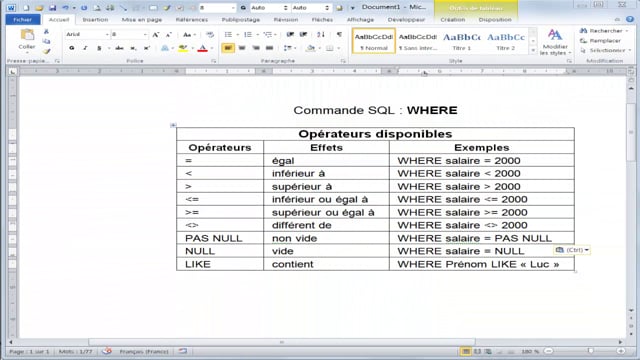This screenshot has height=360, width=640.
Task: Open the Arial font name dropdown
Action: tap(107, 35)
